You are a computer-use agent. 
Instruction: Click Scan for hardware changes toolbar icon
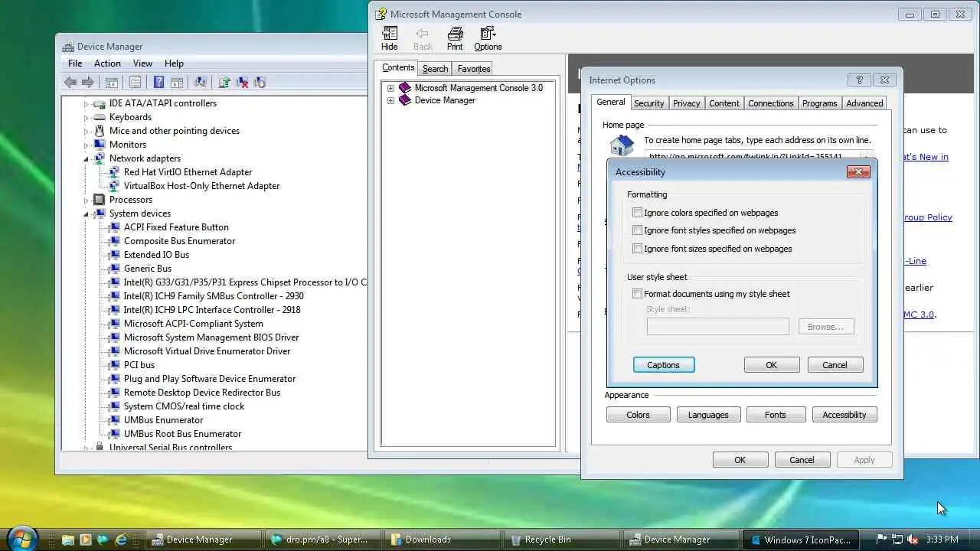click(201, 83)
